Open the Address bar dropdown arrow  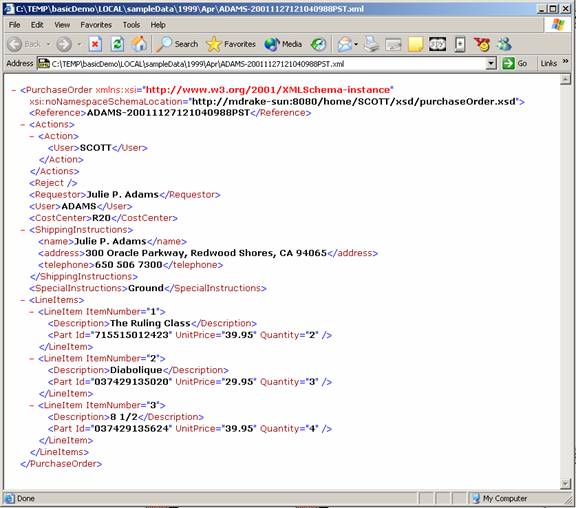(x=491, y=64)
